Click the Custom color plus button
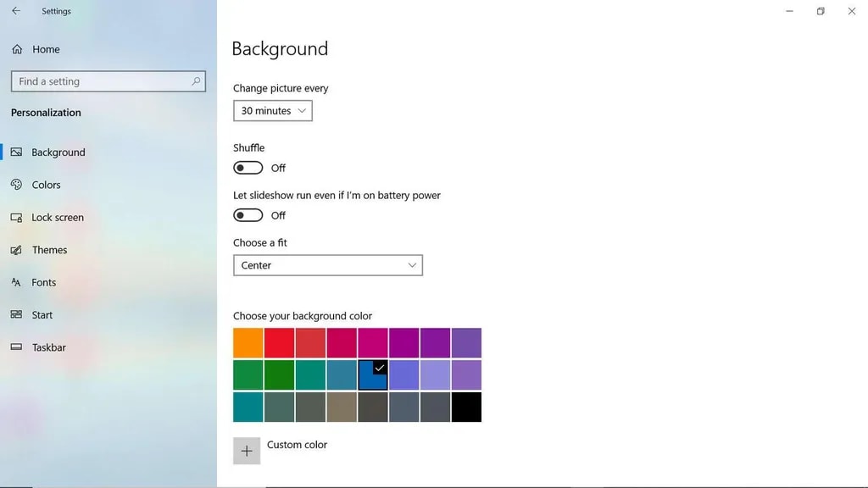 (x=247, y=451)
